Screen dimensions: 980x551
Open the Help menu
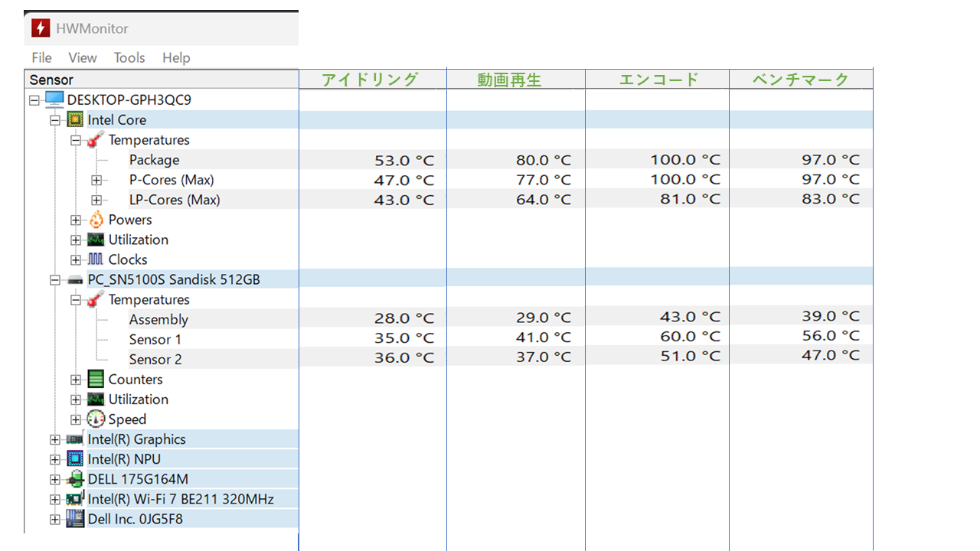pos(176,57)
